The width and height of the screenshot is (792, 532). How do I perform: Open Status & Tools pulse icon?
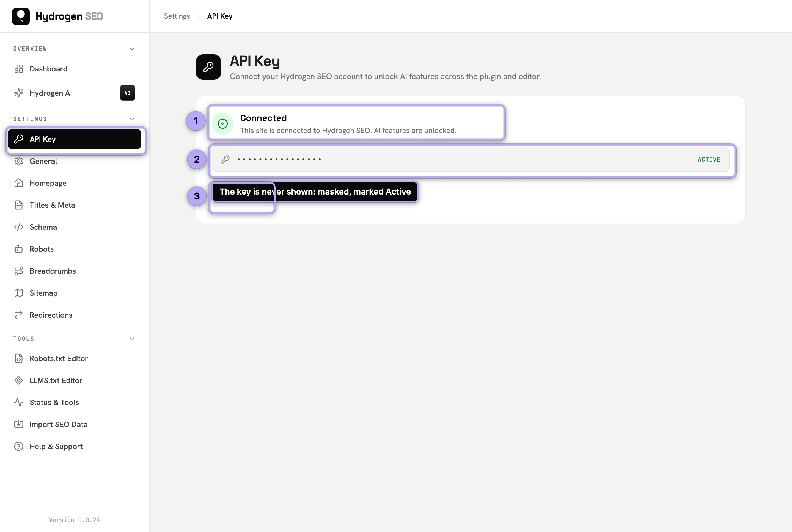(19, 402)
